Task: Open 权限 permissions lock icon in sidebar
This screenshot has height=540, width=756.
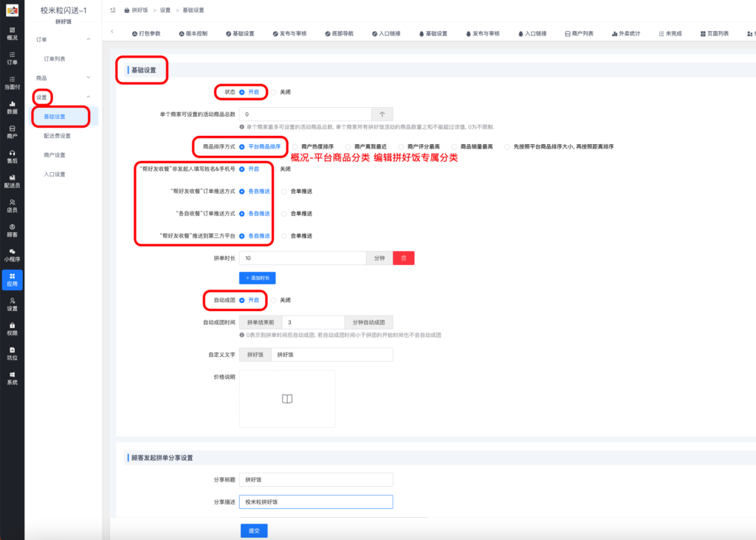Action: (x=12, y=329)
